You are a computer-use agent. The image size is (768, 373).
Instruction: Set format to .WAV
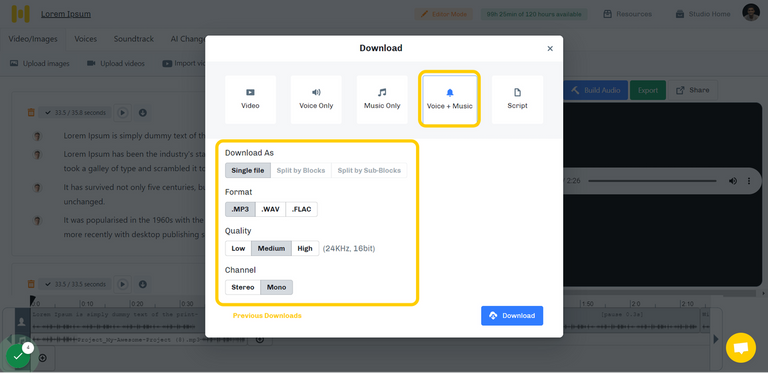(x=270, y=210)
